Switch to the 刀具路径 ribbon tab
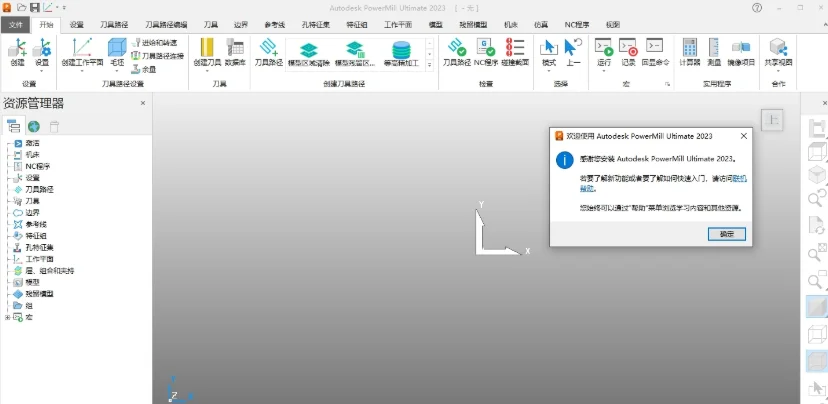This screenshot has height=404, width=828. click(114, 25)
